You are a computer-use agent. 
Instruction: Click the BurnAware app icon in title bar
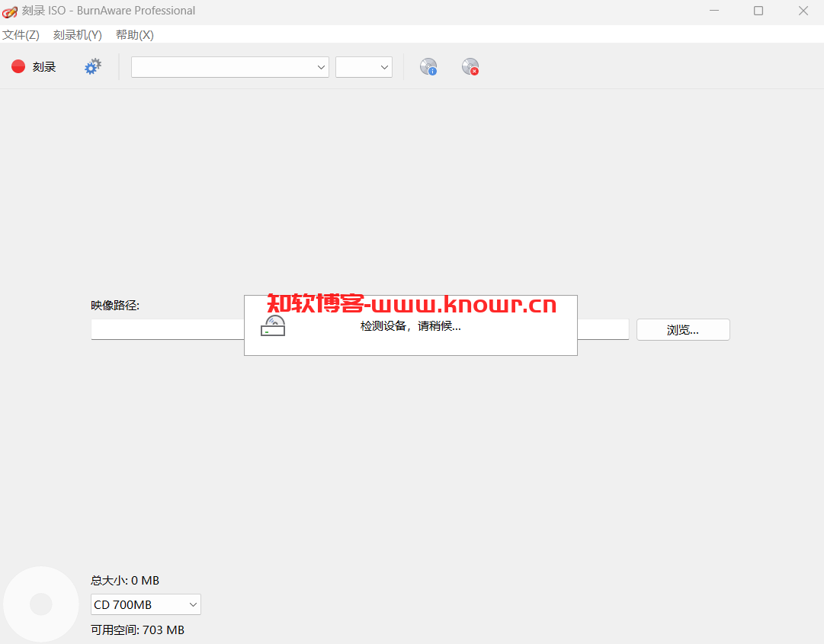tap(10, 11)
